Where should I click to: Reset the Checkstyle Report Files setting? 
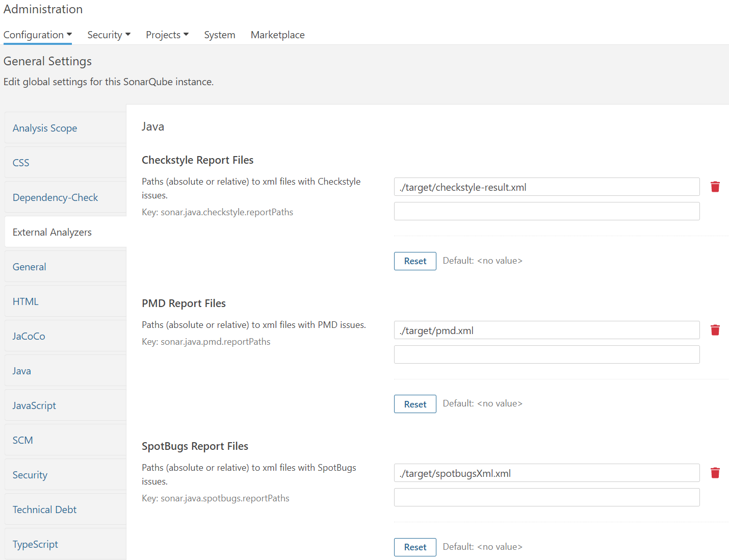coord(415,261)
